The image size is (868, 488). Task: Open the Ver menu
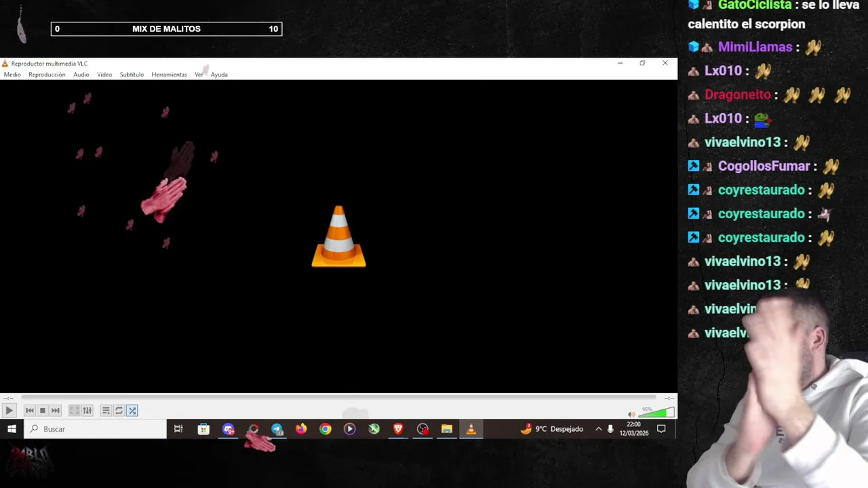pos(199,75)
